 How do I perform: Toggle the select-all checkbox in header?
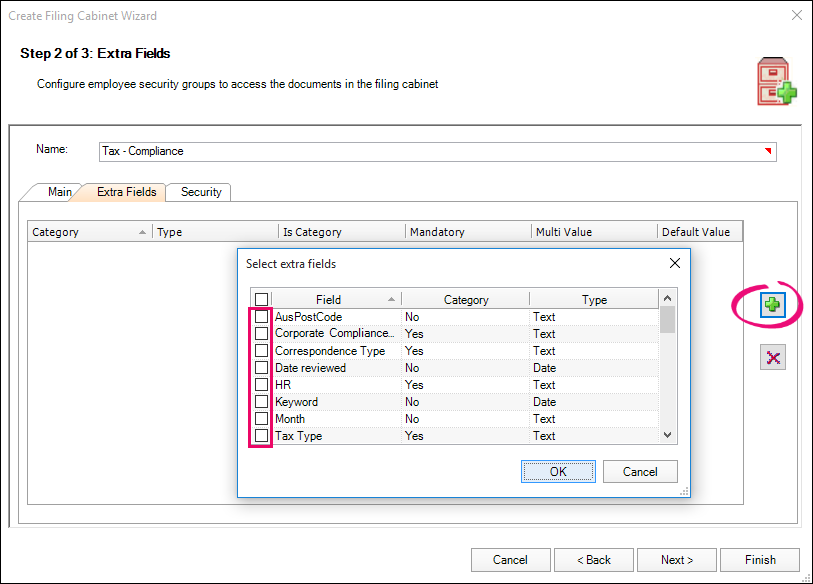[261, 299]
